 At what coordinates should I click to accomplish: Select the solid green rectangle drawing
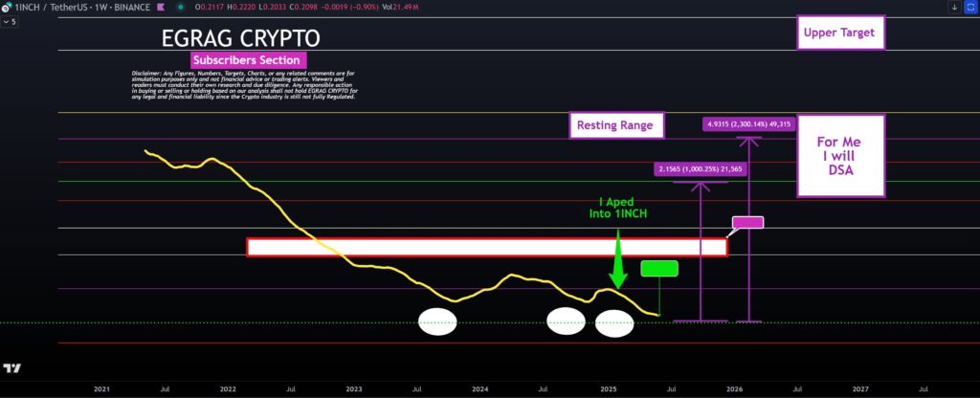click(658, 268)
